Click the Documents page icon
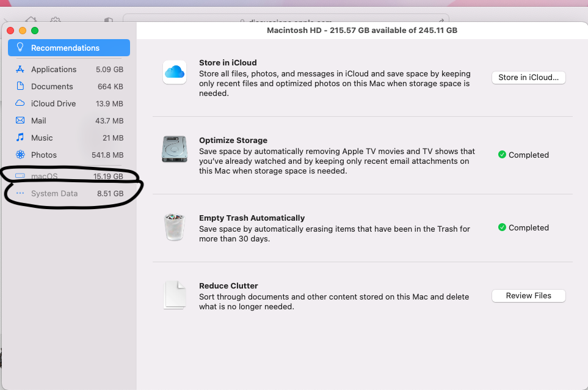Viewport: 588px width, 390px height. tap(20, 86)
